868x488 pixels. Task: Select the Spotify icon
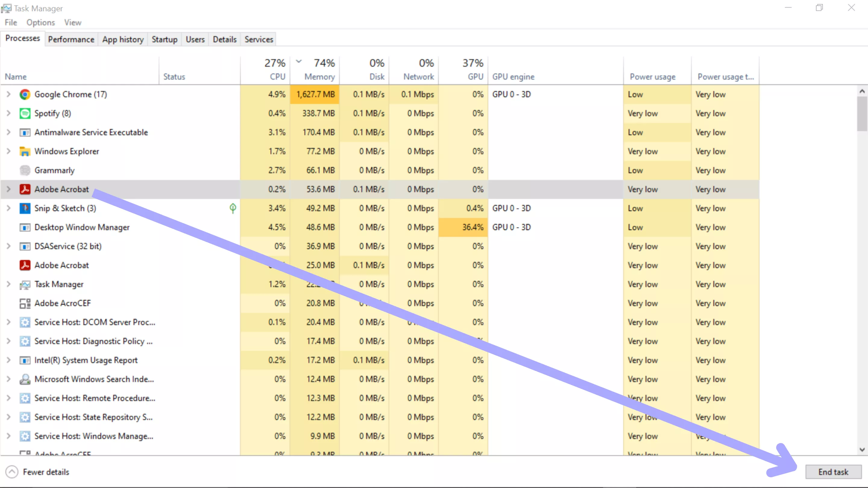25,114
